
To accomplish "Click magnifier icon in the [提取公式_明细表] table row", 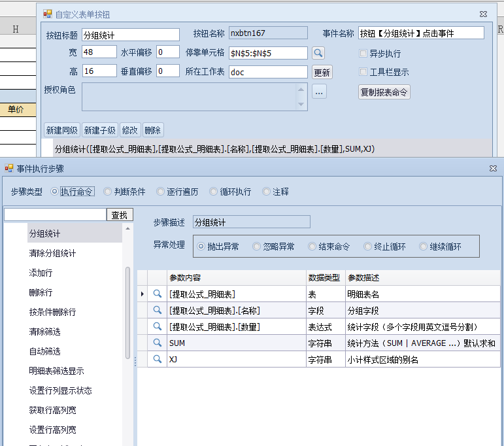I will 157,294.
